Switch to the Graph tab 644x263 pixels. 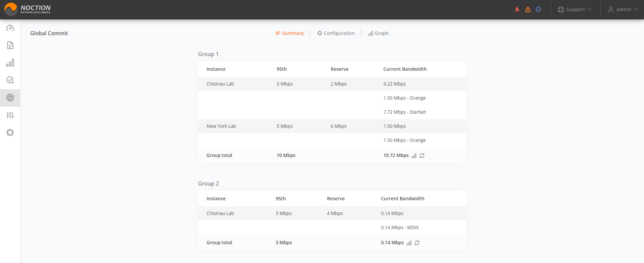coord(378,33)
